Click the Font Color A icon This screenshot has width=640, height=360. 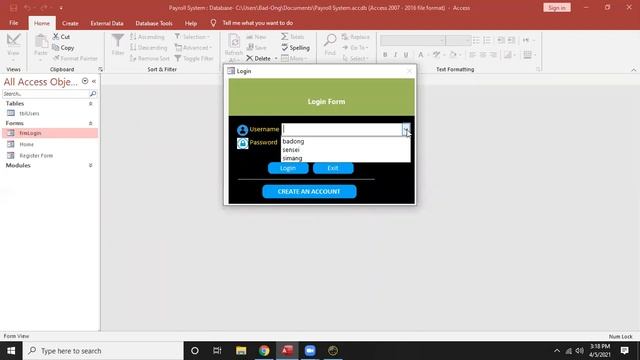tap(420, 54)
